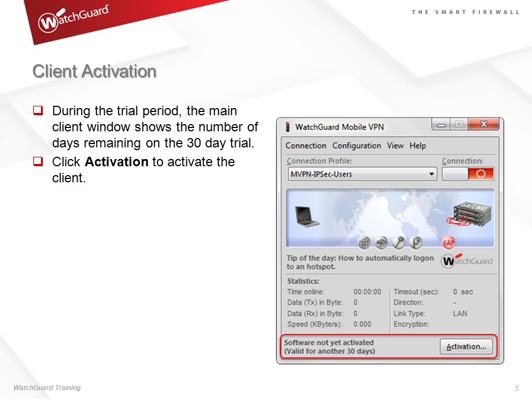Click the firewall shield status icon

click(416, 242)
